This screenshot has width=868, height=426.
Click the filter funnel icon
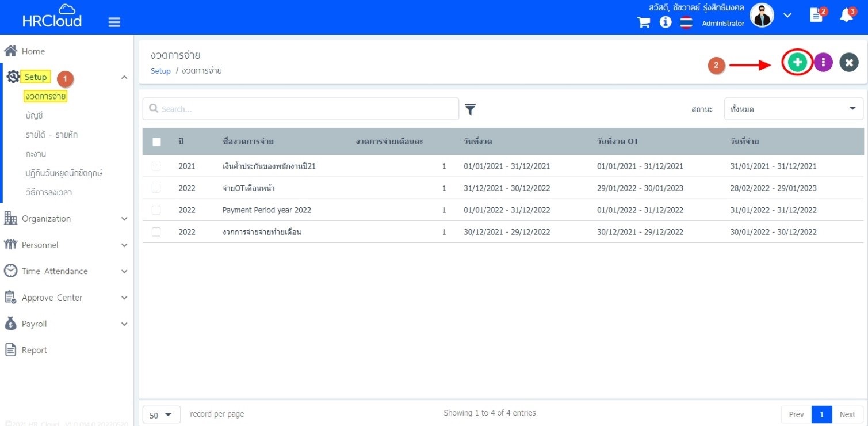470,109
